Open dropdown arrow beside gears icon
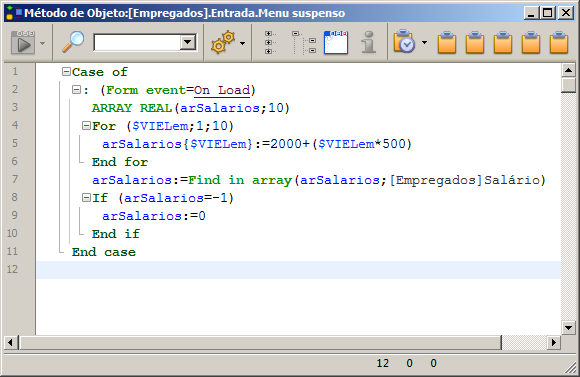 [x=242, y=43]
